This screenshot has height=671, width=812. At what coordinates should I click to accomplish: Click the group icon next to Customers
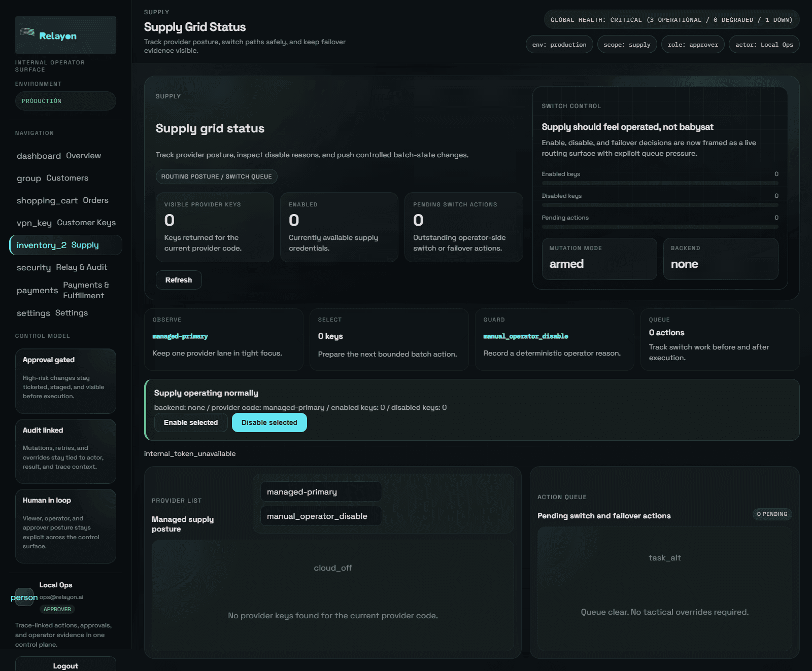click(29, 178)
